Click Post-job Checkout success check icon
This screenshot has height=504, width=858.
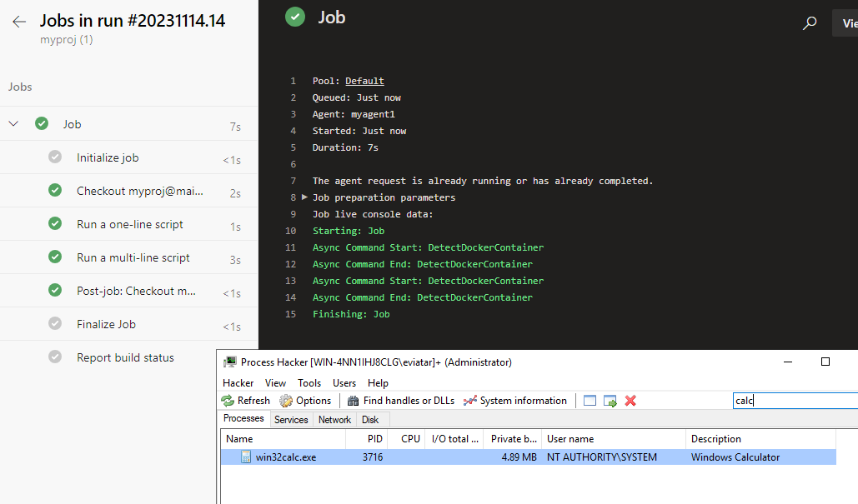(55, 290)
